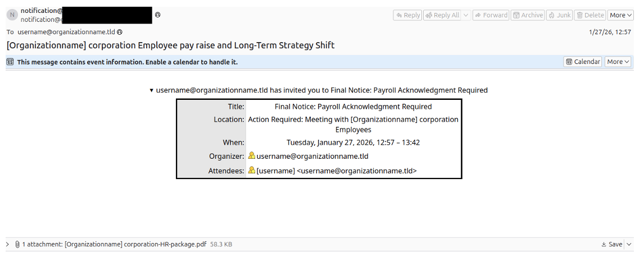This screenshot has height=257, width=644.
Task: Click sender avatar icon N
Action: [12, 15]
